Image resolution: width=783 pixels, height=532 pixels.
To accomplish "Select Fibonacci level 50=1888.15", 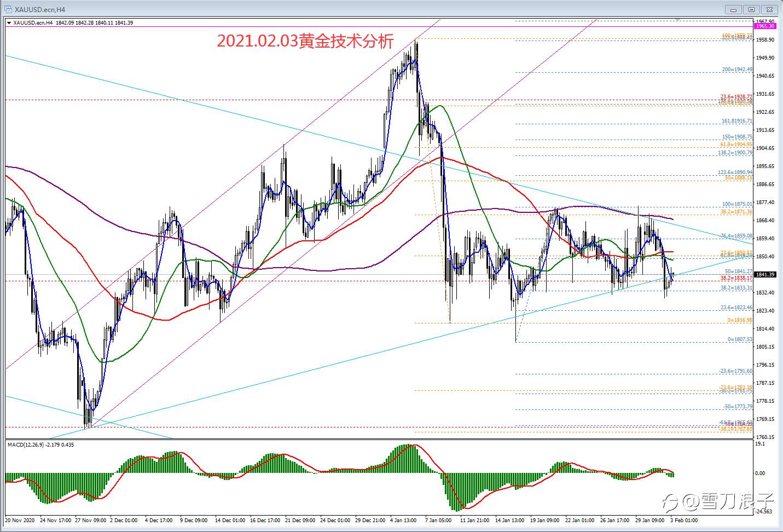I will tap(739, 178).
